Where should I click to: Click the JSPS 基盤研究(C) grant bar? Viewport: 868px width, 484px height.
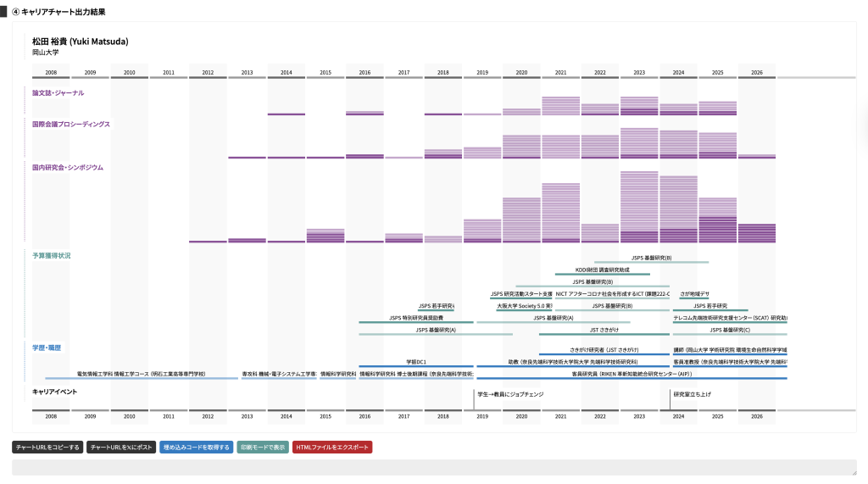click(729, 331)
